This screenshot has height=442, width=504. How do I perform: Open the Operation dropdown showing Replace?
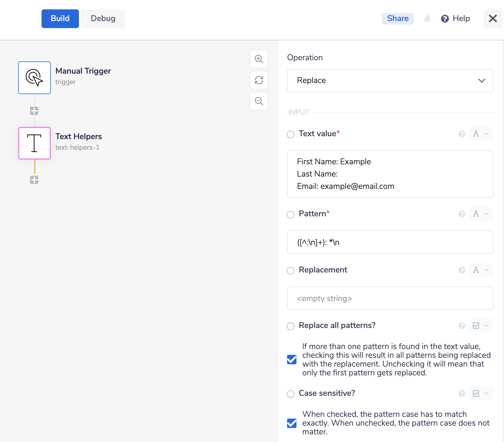[x=390, y=81]
